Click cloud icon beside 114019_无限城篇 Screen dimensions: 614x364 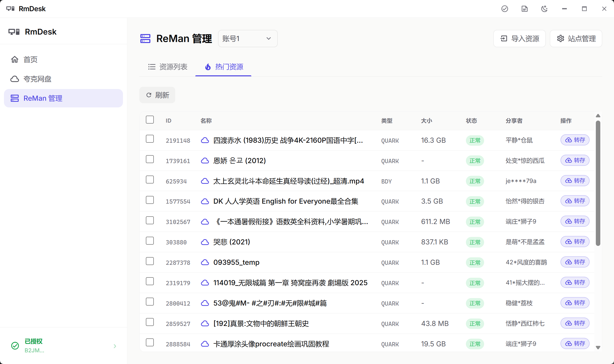click(205, 283)
